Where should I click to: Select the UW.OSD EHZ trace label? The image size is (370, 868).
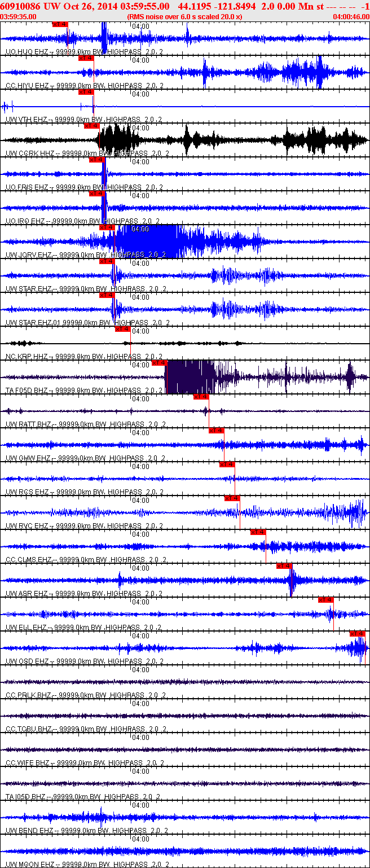coord(84,661)
